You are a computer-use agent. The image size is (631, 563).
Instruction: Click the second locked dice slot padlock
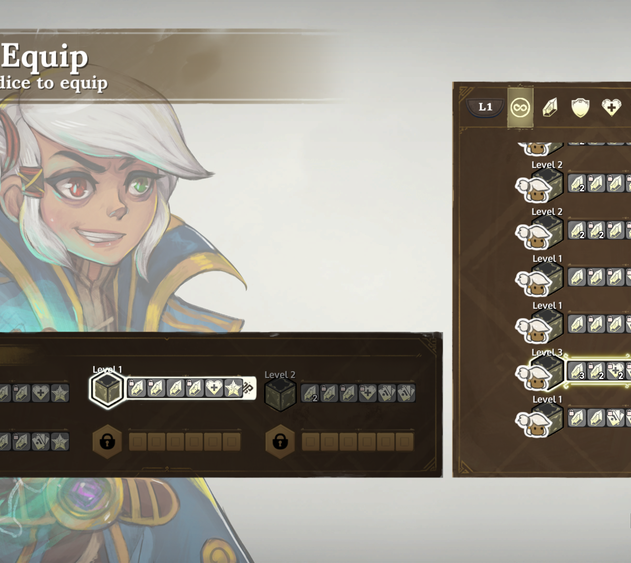(x=280, y=441)
